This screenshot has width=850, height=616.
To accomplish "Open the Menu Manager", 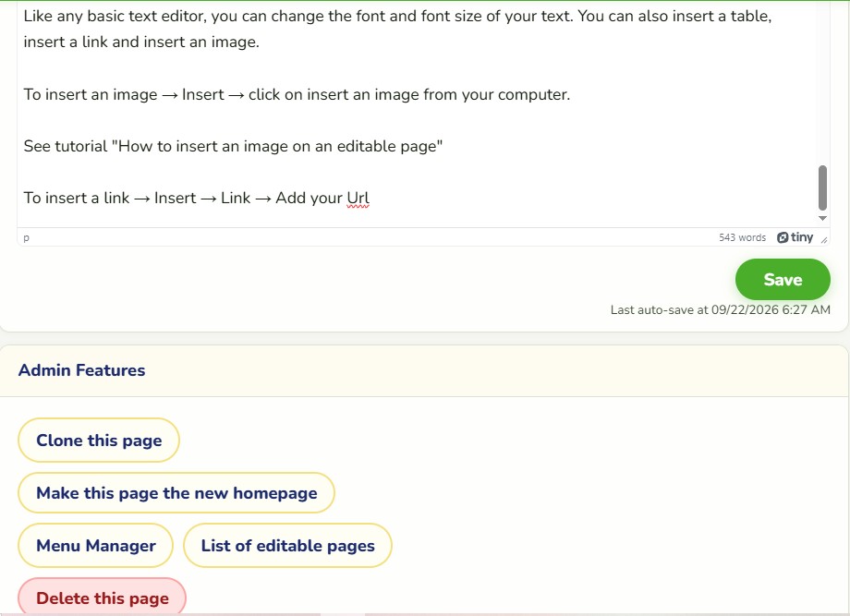I will click(95, 545).
